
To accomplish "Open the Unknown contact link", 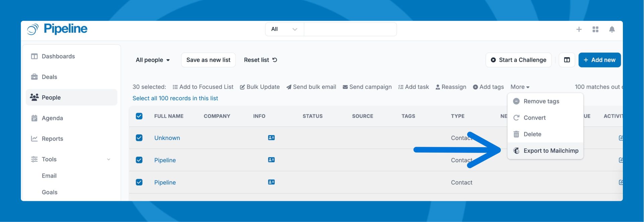I will 167,138.
